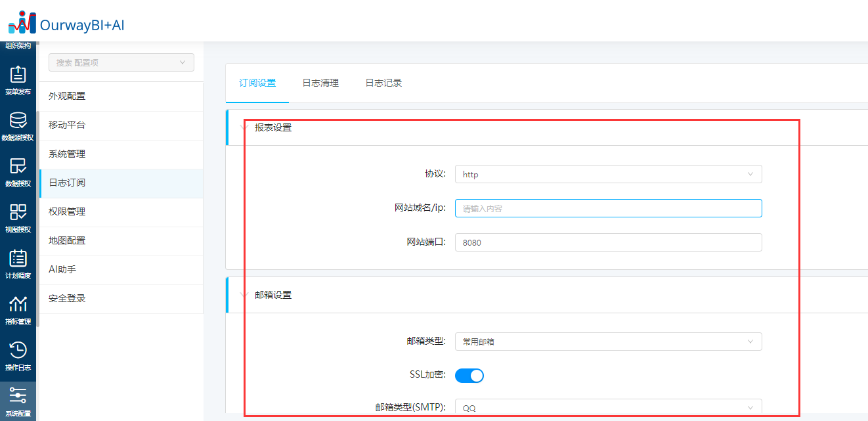
Task: Open the 数据授权 sidebar icon
Action: 18,172
